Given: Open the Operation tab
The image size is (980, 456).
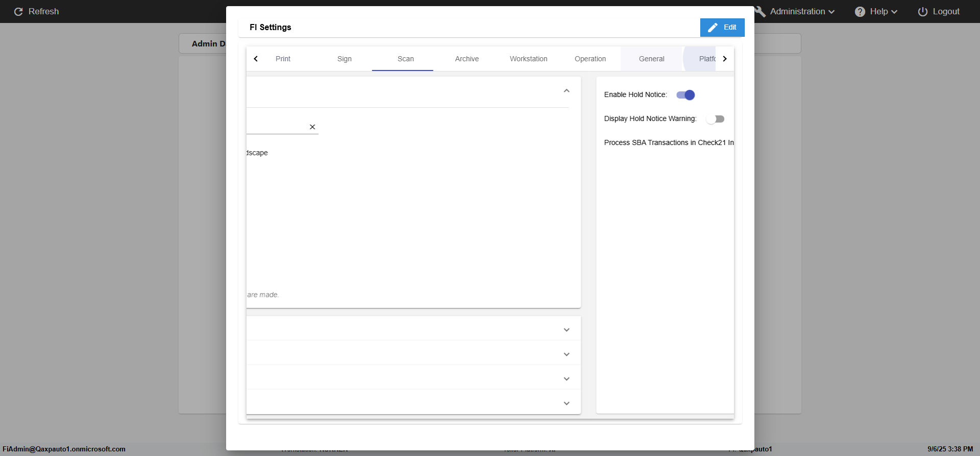Looking at the screenshot, I should point(590,59).
